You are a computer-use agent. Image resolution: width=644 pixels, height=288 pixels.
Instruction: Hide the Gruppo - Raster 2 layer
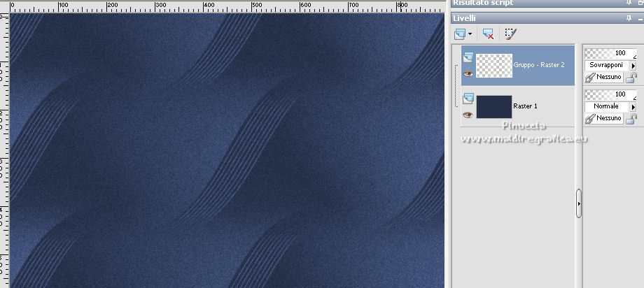tap(468, 74)
